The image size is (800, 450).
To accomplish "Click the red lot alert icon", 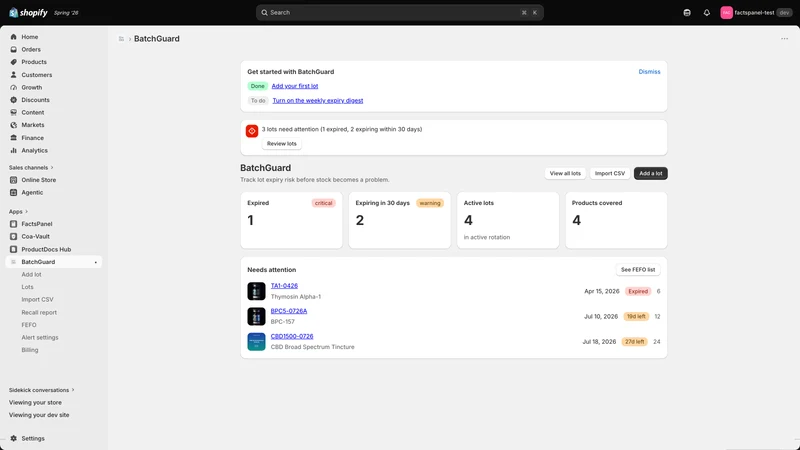I will (252, 131).
